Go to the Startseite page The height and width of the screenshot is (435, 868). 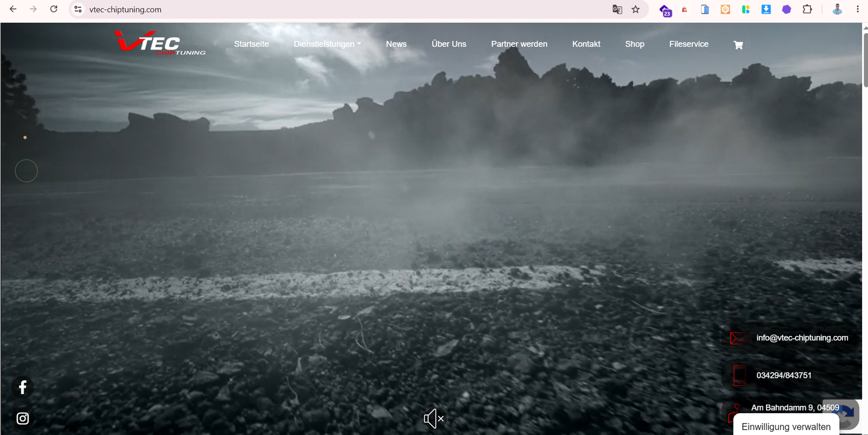point(251,44)
